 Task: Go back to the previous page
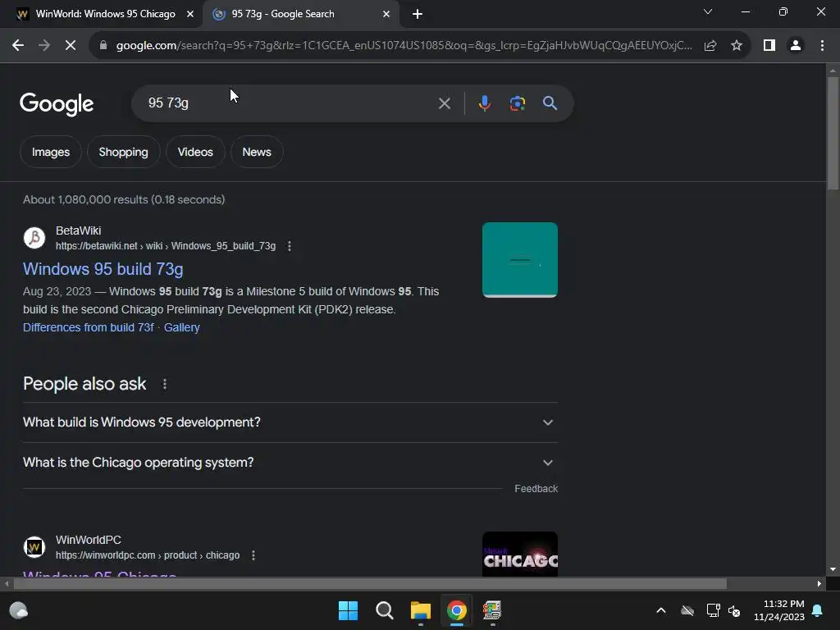[x=18, y=46]
